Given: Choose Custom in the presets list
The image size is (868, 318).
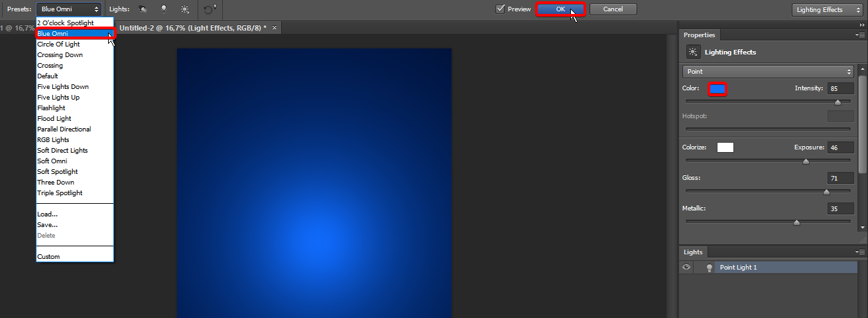Looking at the screenshot, I should tap(75, 257).
